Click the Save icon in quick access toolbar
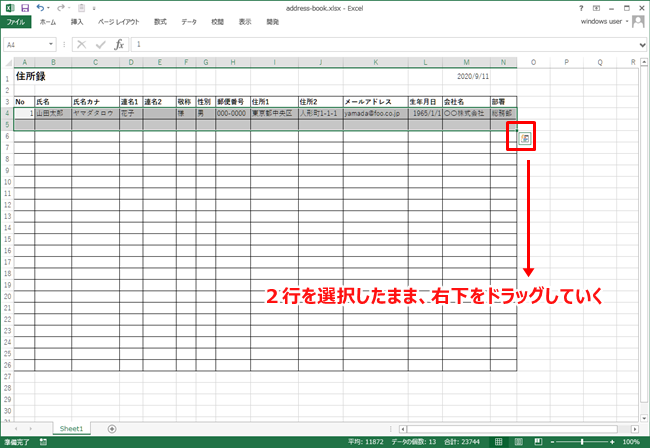This screenshot has height=448, width=650. [x=25, y=8]
